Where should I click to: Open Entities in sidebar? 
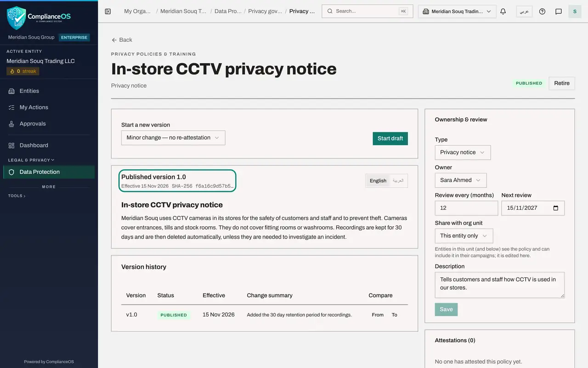49,91
